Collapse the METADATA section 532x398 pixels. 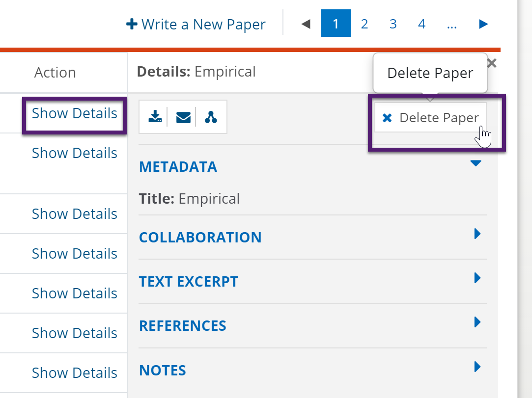(476, 163)
